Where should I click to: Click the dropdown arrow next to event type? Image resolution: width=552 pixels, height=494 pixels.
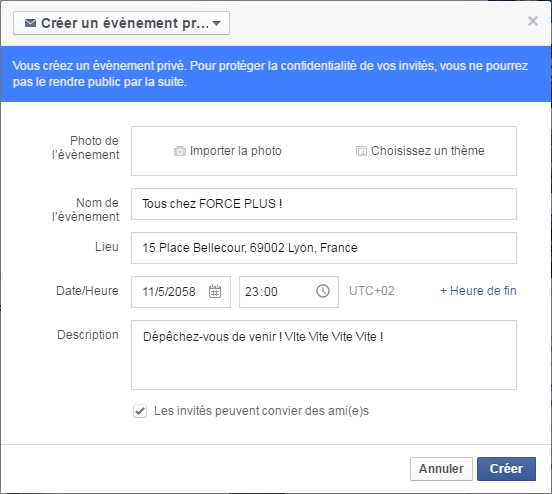pos(217,24)
